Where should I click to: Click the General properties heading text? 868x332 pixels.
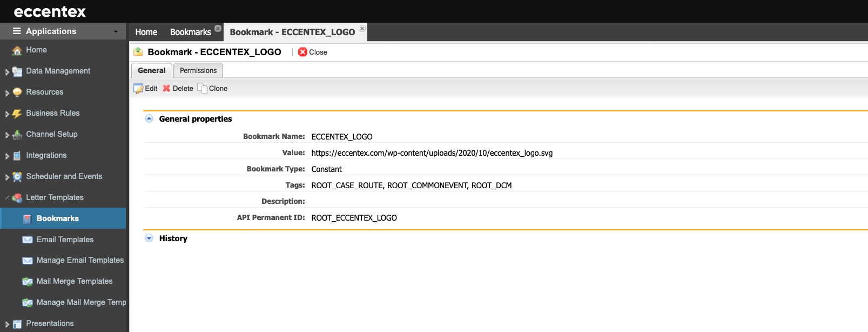[196, 119]
